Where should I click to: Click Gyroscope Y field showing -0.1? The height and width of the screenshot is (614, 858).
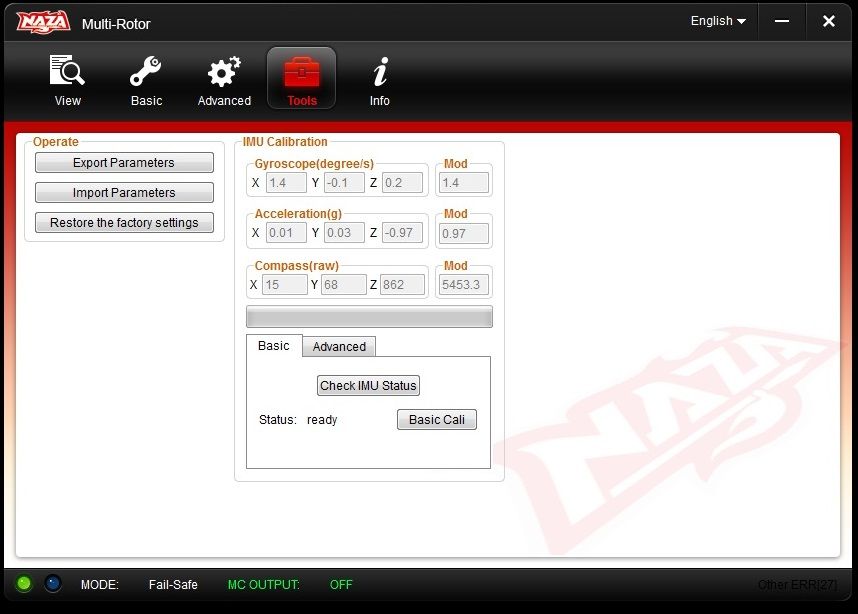pyautogui.click(x=344, y=183)
